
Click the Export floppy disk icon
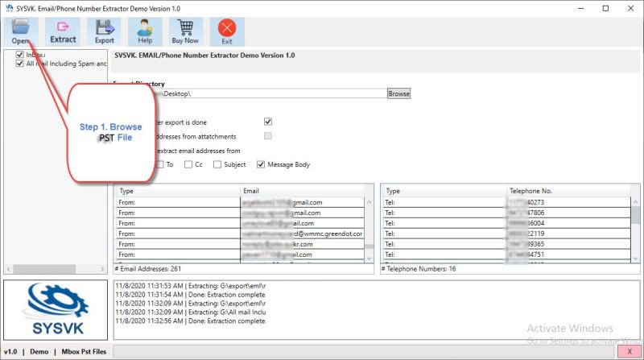[x=105, y=31]
